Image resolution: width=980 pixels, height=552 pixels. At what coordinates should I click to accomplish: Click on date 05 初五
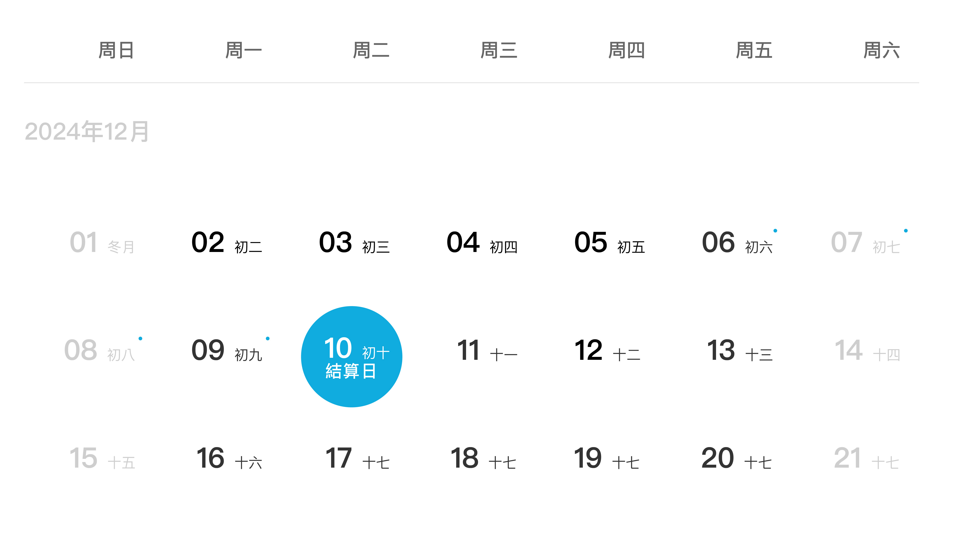609,243
